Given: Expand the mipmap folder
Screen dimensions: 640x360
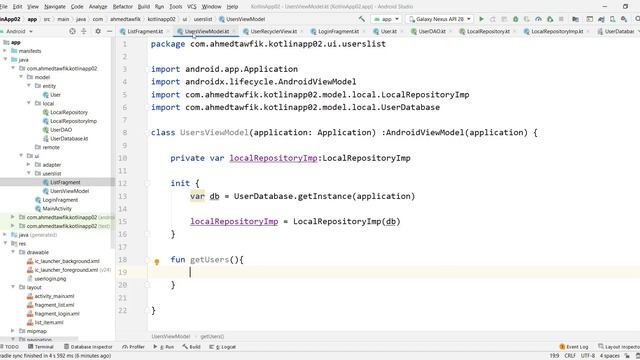Looking at the screenshot, I should pyautogui.click(x=13, y=331).
